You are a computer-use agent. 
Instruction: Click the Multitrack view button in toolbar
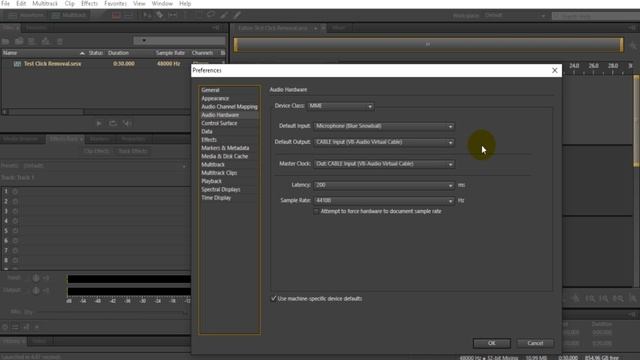(x=69, y=15)
